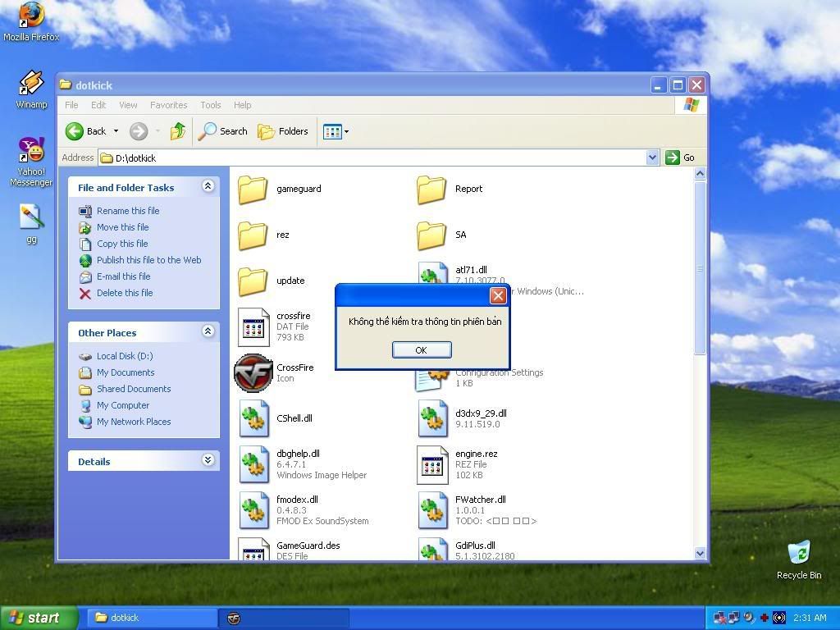This screenshot has height=630, width=840.
Task: Open the Search toolbar button
Action: click(223, 131)
